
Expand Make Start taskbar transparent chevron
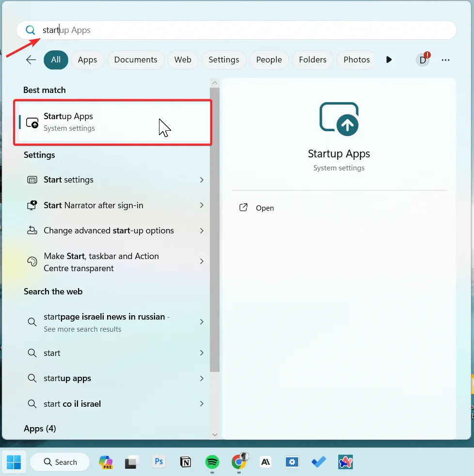pos(202,261)
